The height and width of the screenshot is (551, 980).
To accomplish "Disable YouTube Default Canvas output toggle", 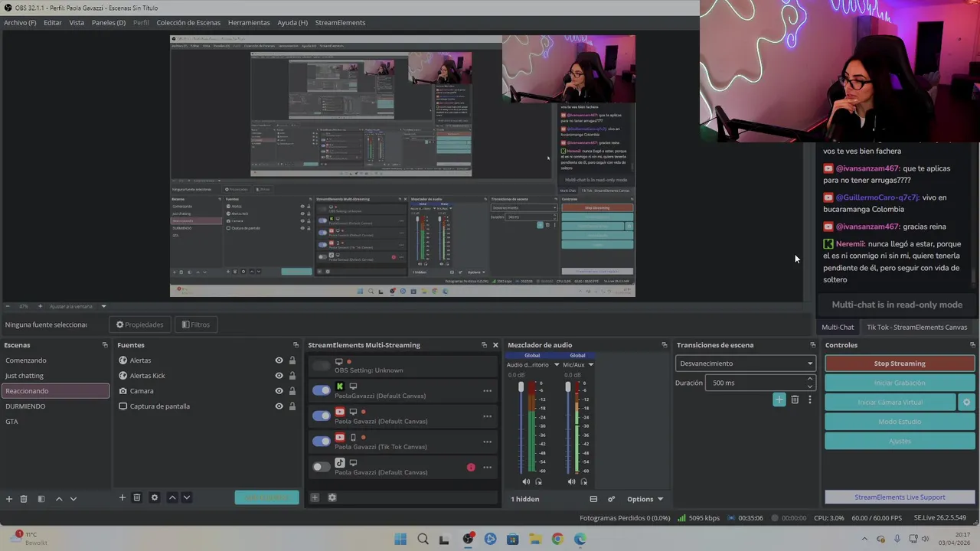I will coord(322,416).
